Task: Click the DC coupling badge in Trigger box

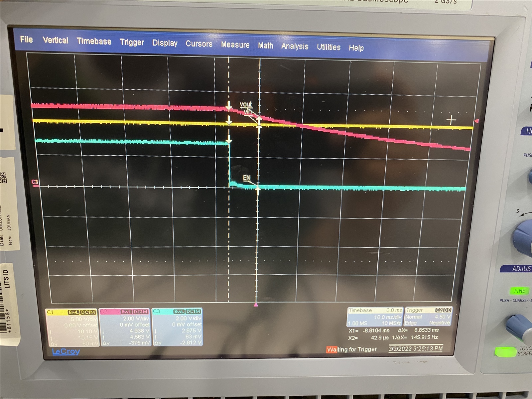Action: pos(447,310)
